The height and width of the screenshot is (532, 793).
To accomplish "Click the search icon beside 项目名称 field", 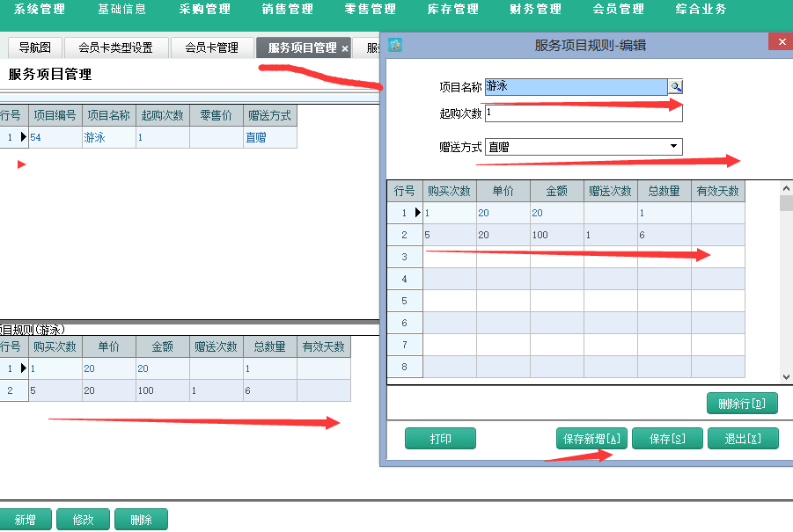I will coord(676,87).
